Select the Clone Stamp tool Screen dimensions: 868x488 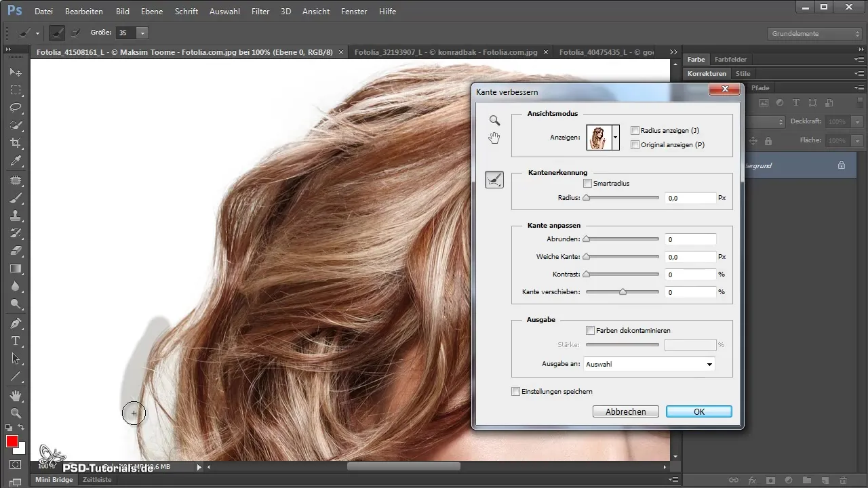[x=16, y=216]
